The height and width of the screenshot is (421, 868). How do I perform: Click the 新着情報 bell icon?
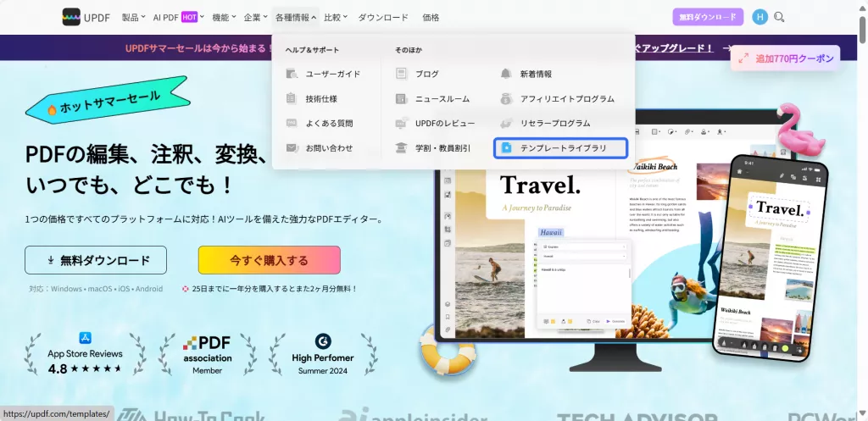pyautogui.click(x=506, y=74)
